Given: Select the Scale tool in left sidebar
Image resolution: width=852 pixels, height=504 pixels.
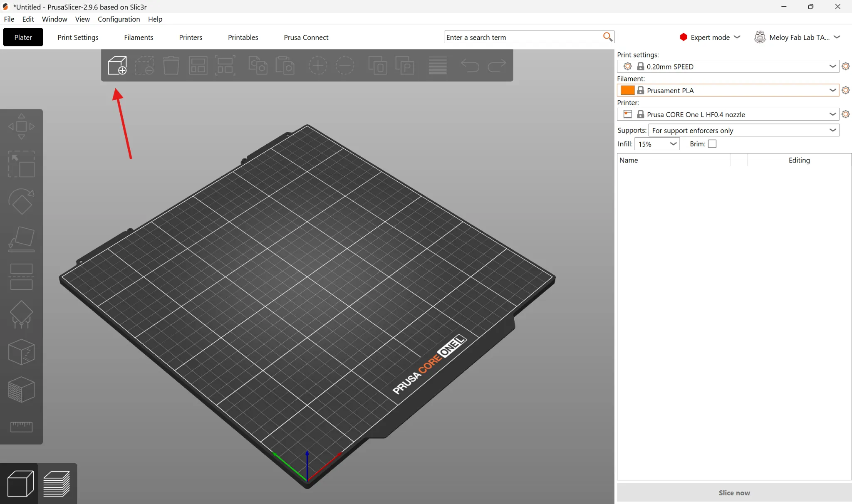Looking at the screenshot, I should [x=21, y=164].
